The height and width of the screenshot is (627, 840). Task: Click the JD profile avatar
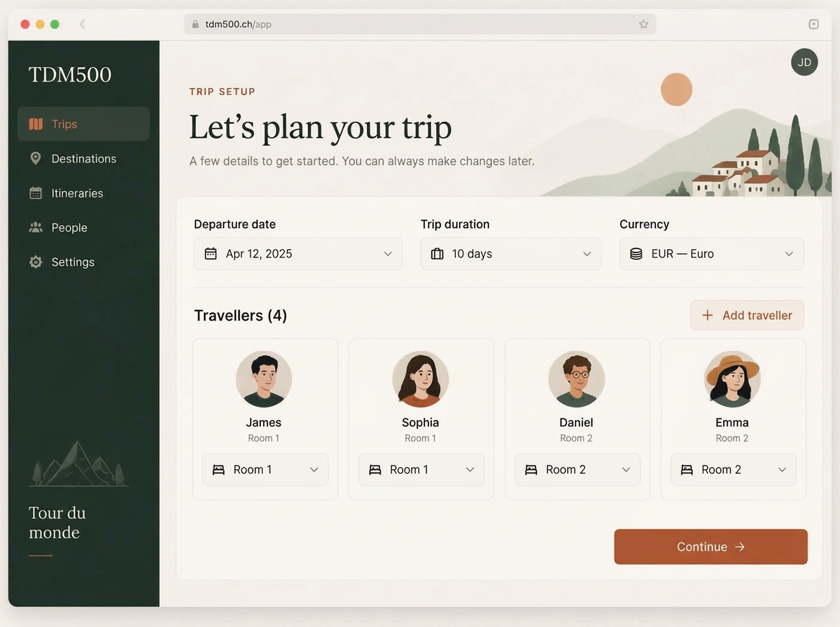coord(804,62)
